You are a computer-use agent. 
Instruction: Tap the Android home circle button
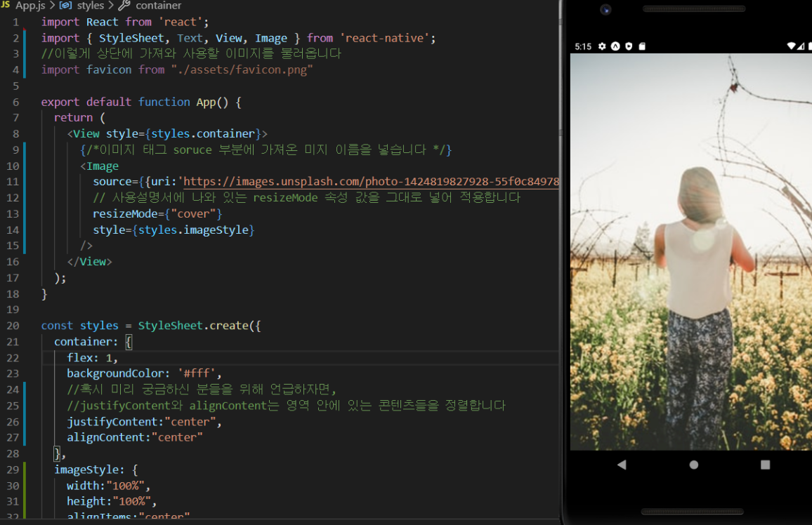(694, 465)
